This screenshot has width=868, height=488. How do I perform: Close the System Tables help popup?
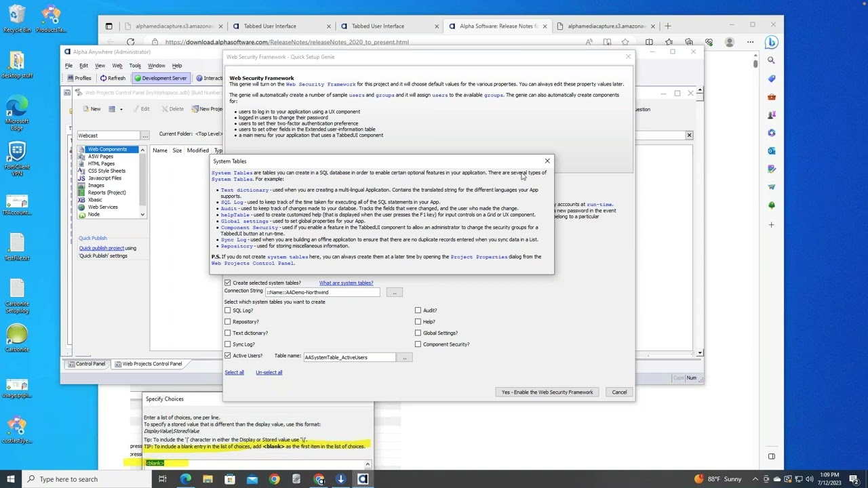[547, 161]
